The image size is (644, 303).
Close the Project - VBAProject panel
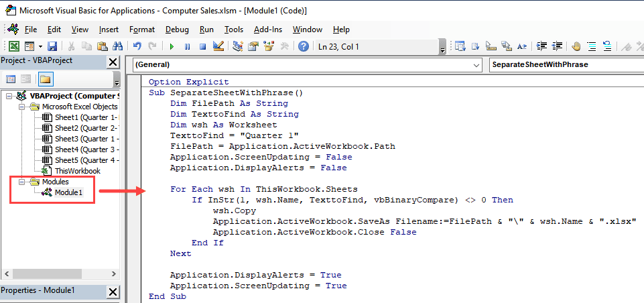113,62
